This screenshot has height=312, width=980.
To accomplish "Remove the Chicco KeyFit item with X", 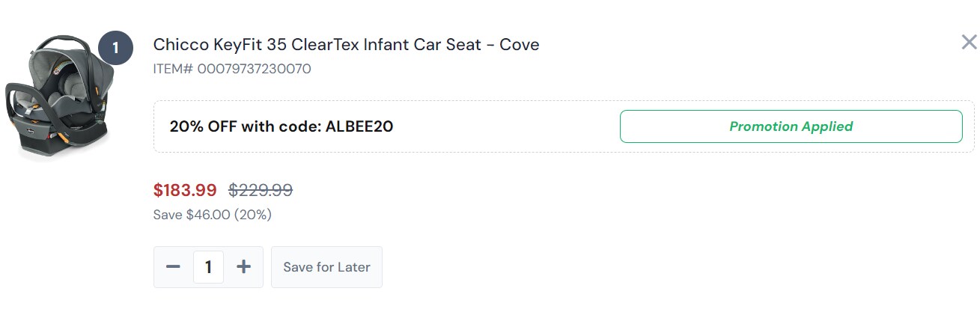I will pyautogui.click(x=969, y=42).
